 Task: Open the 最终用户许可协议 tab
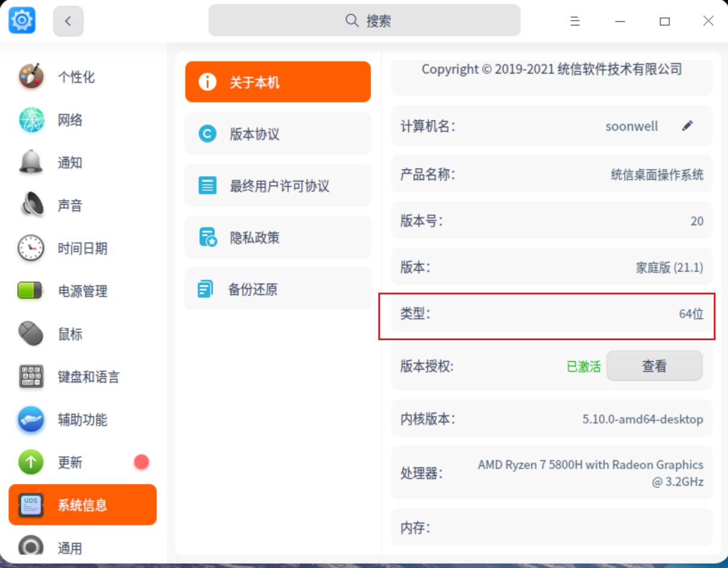coord(278,186)
